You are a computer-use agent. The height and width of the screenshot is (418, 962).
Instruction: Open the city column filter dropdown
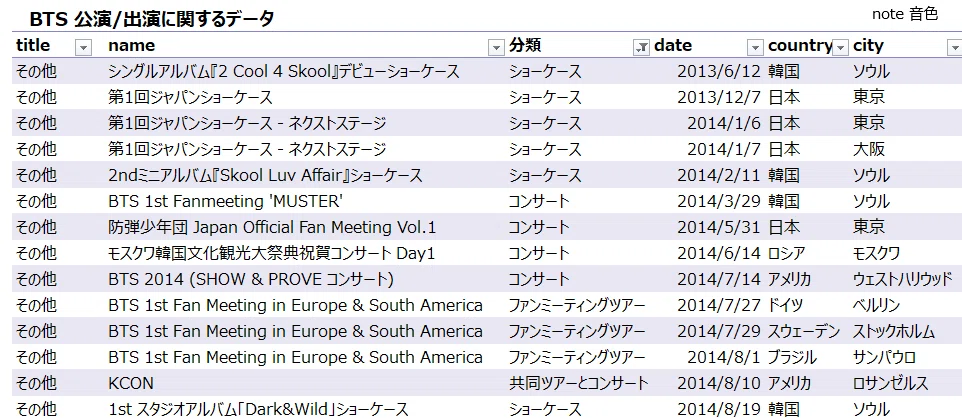[x=955, y=47]
